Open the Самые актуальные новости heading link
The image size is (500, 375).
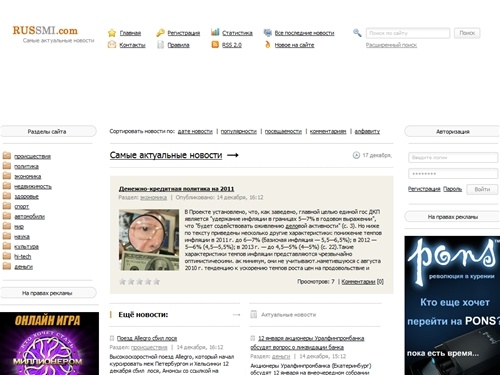click(166, 155)
